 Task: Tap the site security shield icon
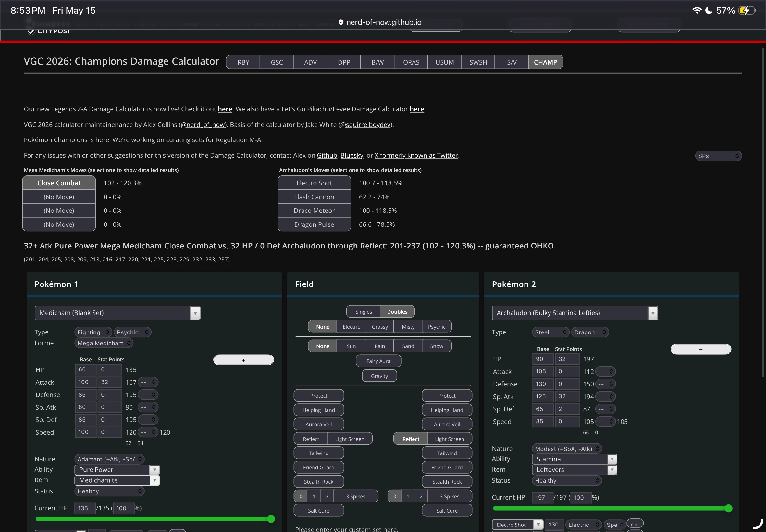[341, 22]
